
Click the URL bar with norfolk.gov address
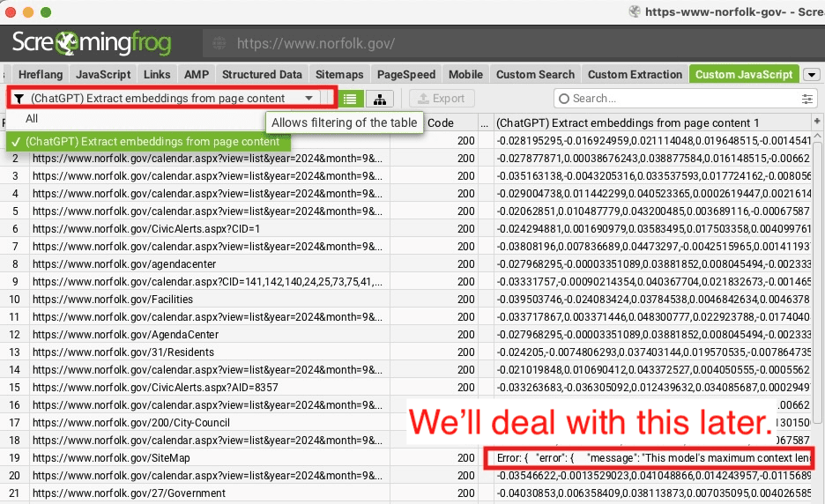point(513,43)
